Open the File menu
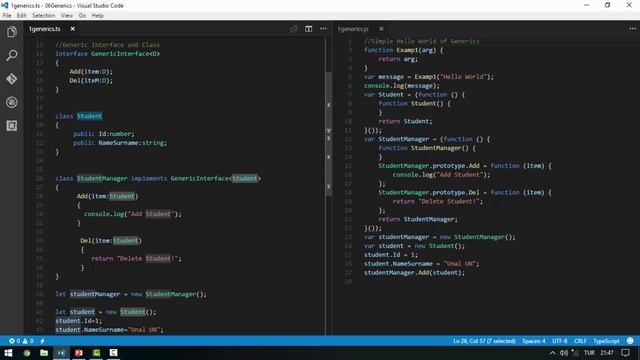640x360 pixels. coord(7,16)
